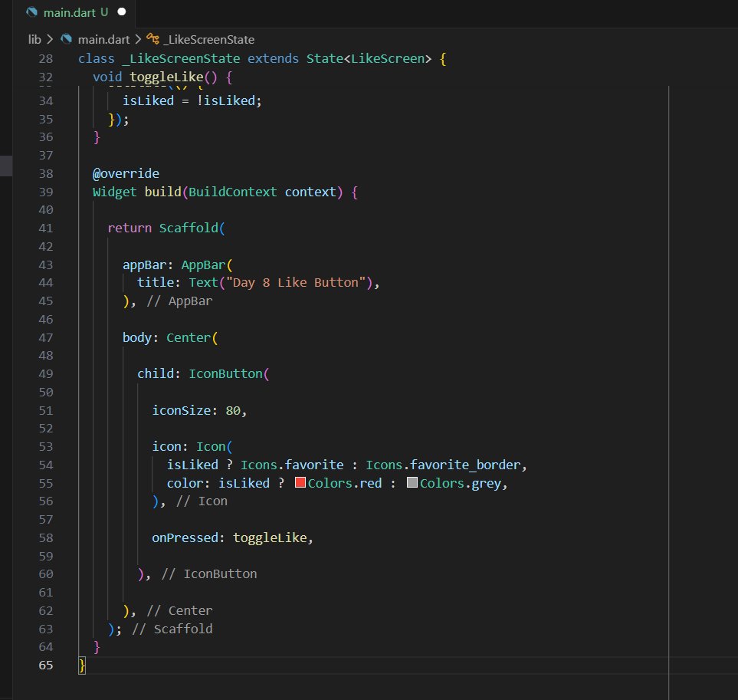Click line number 39 in the gutter
The width and height of the screenshot is (738, 700).
46,192
